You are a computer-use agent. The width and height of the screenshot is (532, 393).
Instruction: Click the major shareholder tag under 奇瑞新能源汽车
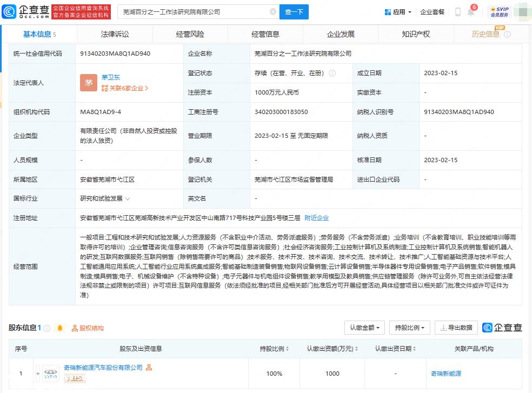[x=75, y=379]
